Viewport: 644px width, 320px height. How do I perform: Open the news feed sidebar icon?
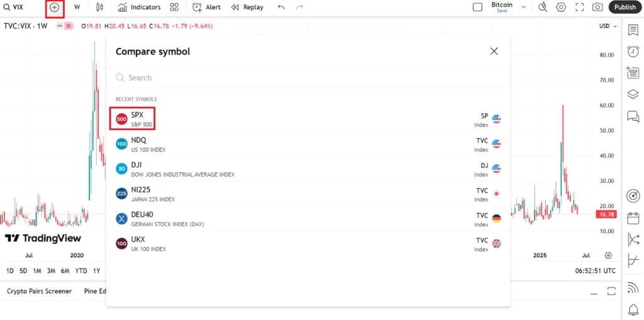(633, 73)
